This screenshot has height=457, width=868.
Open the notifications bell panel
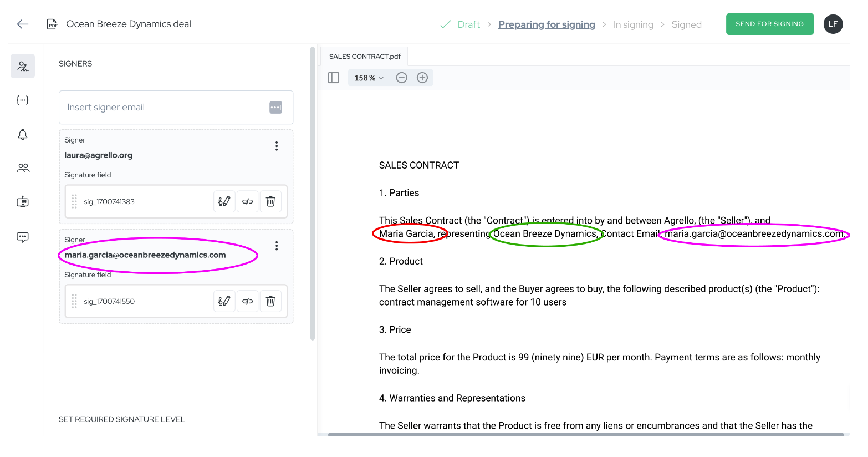point(23,135)
